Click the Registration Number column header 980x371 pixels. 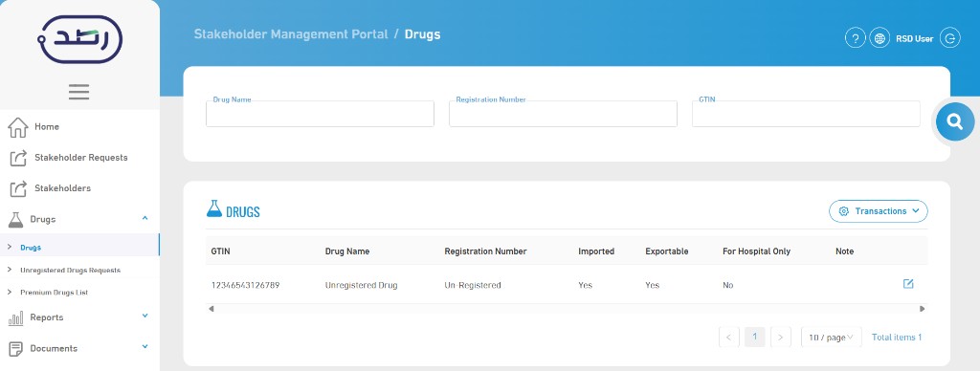coord(485,251)
